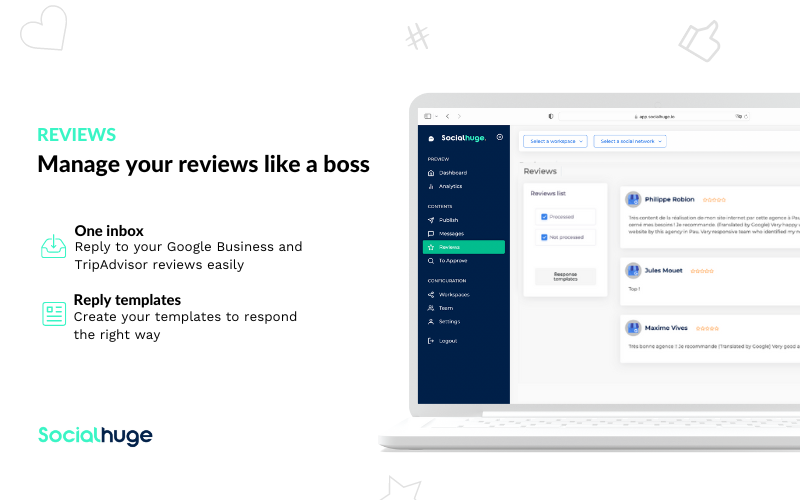Viewport: 800px width, 500px height.
Task: Expand the chevron next to browser sidebar icon
Action: [x=437, y=116]
